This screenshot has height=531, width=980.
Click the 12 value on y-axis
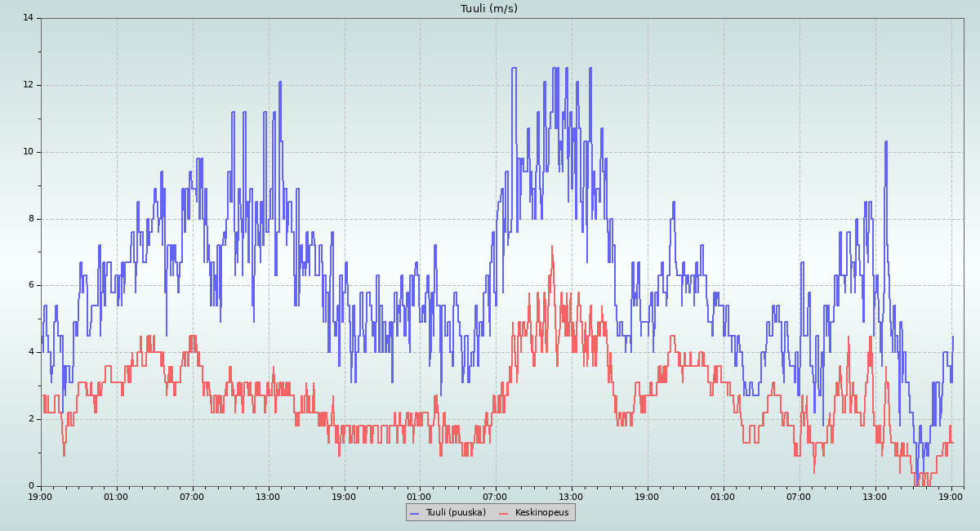28,85
